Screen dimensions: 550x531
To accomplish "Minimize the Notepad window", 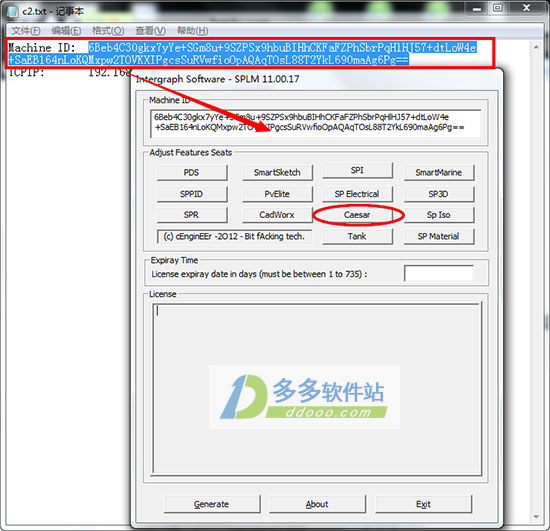I will pos(477,8).
